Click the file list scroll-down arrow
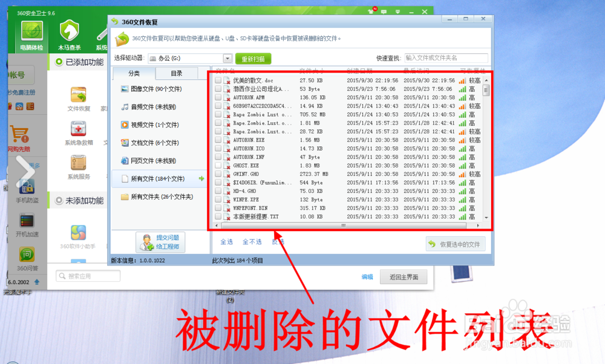The image size is (605, 364). pos(486,218)
